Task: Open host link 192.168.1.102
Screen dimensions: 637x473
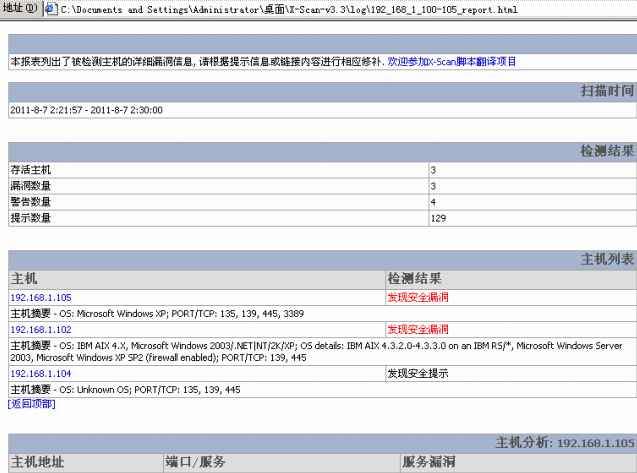Action: click(41, 329)
